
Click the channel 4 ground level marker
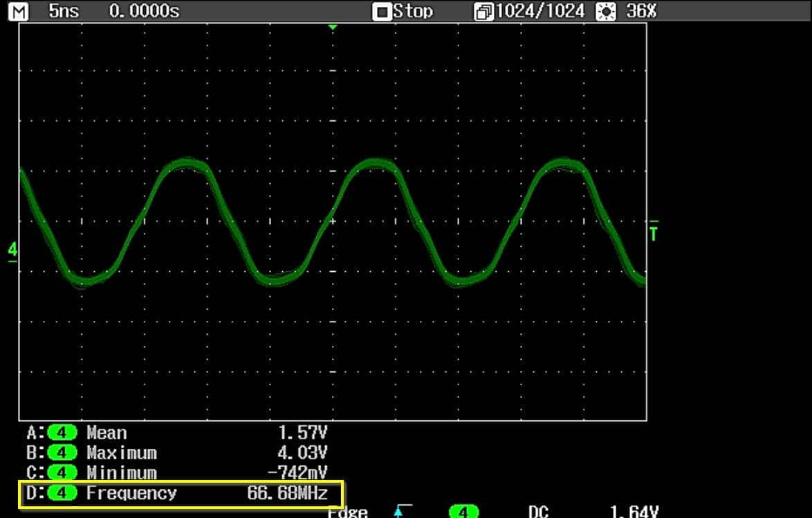tap(12, 250)
